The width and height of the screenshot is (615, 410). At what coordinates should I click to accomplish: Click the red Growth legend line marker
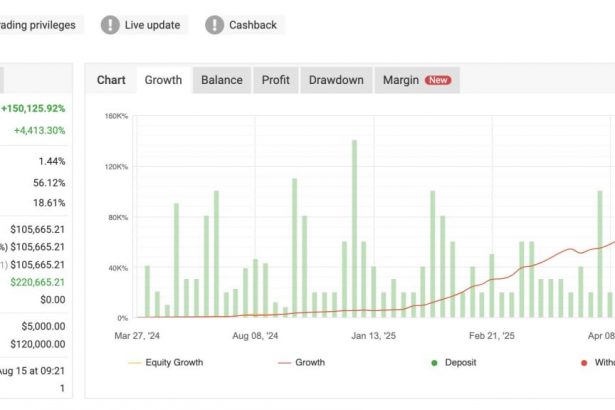(281, 362)
